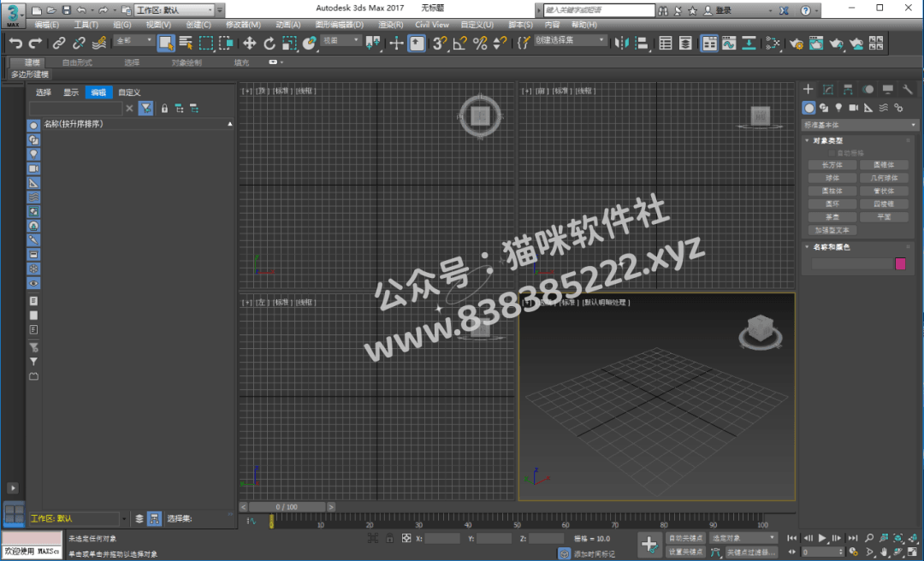Screen dimensions: 924x561
Task: Open the 编辑(E) menu
Action: [x=46, y=25]
